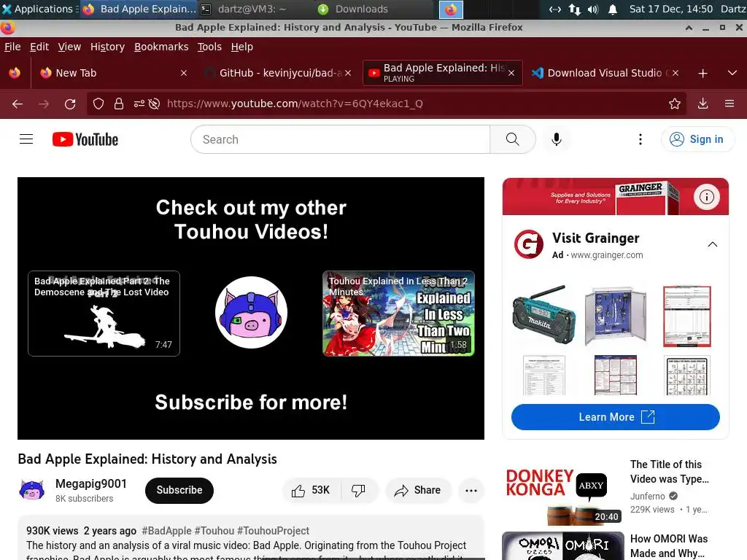The width and height of the screenshot is (747, 560).
Task: Click Learn More on the Grainger ad
Action: 616,417
